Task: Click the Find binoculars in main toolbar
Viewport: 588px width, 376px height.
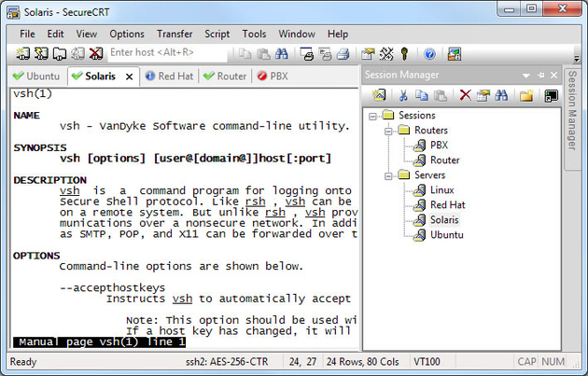Action: click(x=281, y=54)
